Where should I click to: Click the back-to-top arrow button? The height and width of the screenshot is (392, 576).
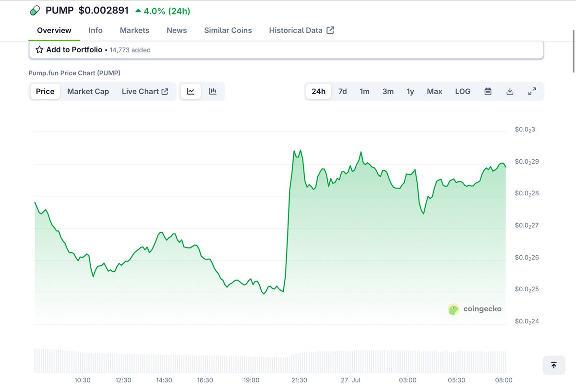click(554, 365)
